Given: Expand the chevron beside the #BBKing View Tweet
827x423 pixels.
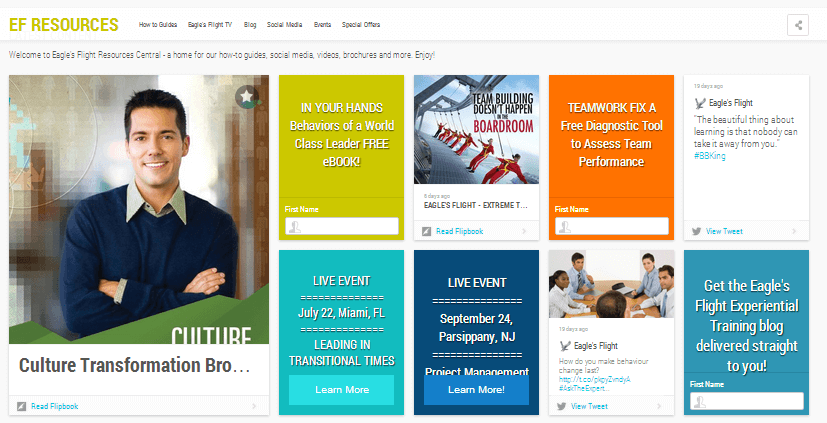Looking at the screenshot, I should click(x=794, y=231).
